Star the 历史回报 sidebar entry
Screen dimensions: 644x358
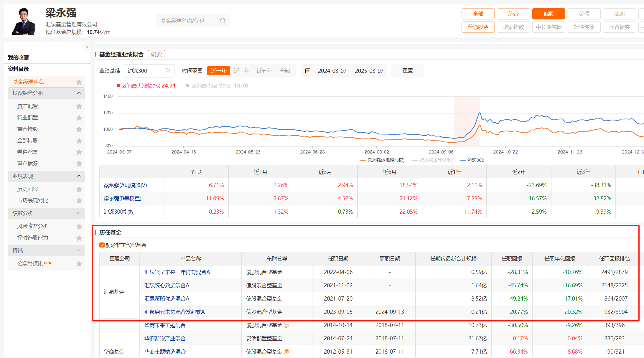point(79,189)
